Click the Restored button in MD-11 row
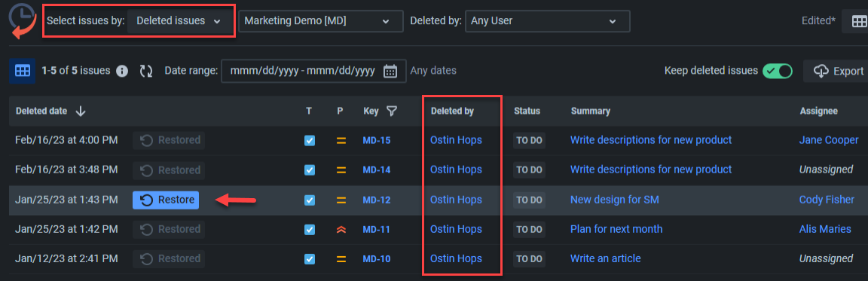Viewport: 868px width, 281px height. point(169,230)
